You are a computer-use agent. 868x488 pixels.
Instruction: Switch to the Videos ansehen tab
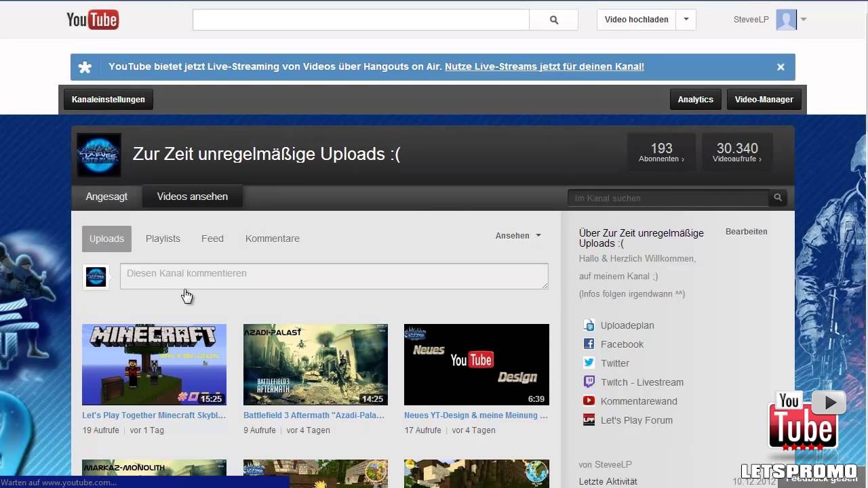pyautogui.click(x=193, y=197)
